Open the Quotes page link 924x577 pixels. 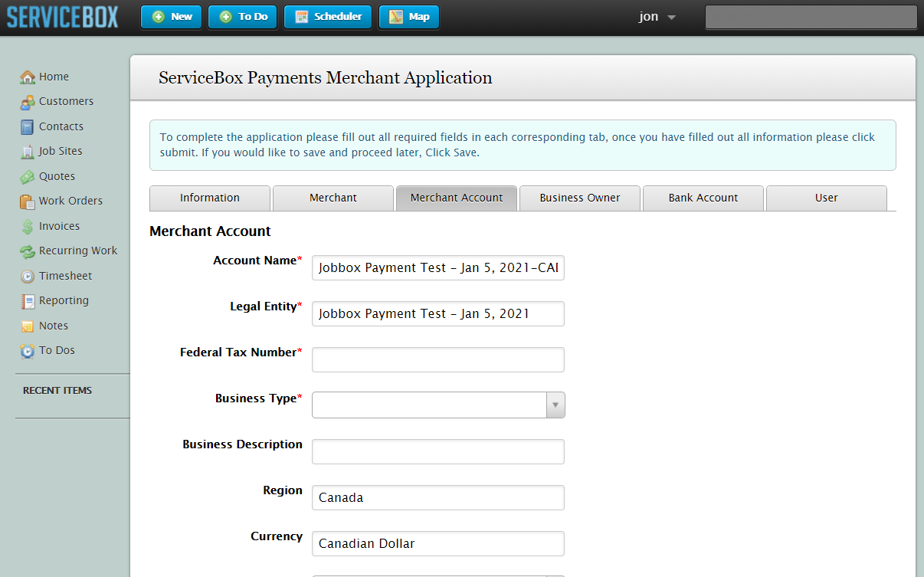57,176
